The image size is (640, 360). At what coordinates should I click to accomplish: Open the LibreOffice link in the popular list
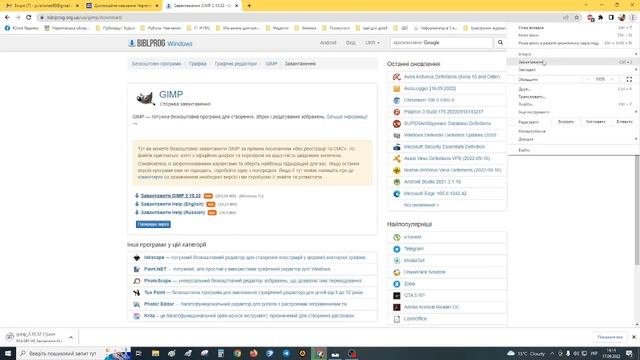pyautogui.click(x=415, y=319)
